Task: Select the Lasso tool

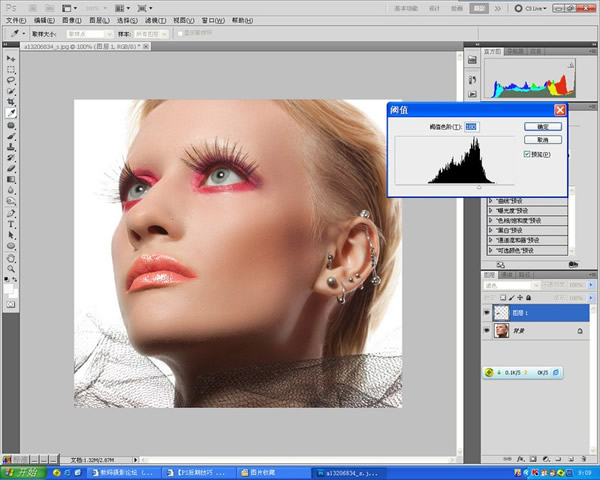Action: pyautogui.click(x=11, y=81)
